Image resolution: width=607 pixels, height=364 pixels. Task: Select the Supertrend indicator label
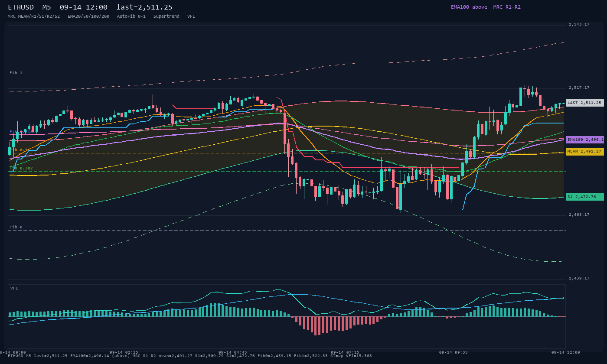tap(166, 16)
